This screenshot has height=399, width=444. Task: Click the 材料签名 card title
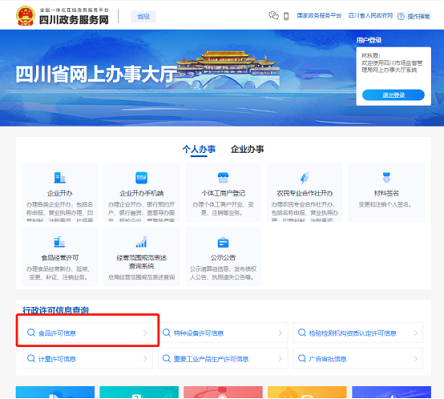click(x=386, y=193)
